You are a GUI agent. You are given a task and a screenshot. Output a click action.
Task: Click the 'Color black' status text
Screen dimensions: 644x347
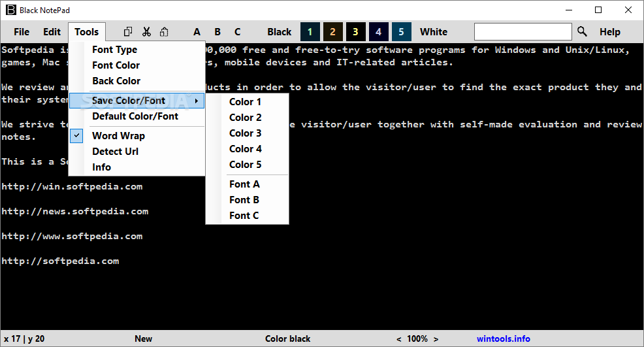pos(287,339)
